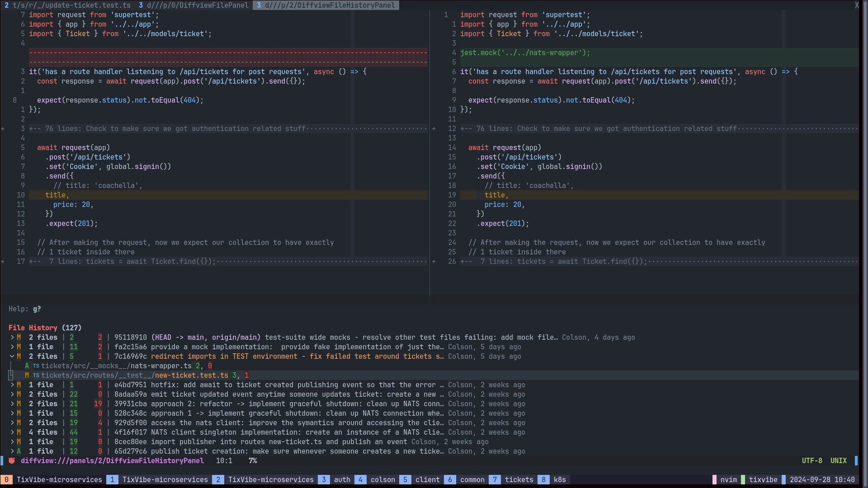Expand commit 4f16f017 with 4 files
The height and width of the screenshot is (488, 868).
[x=12, y=432]
